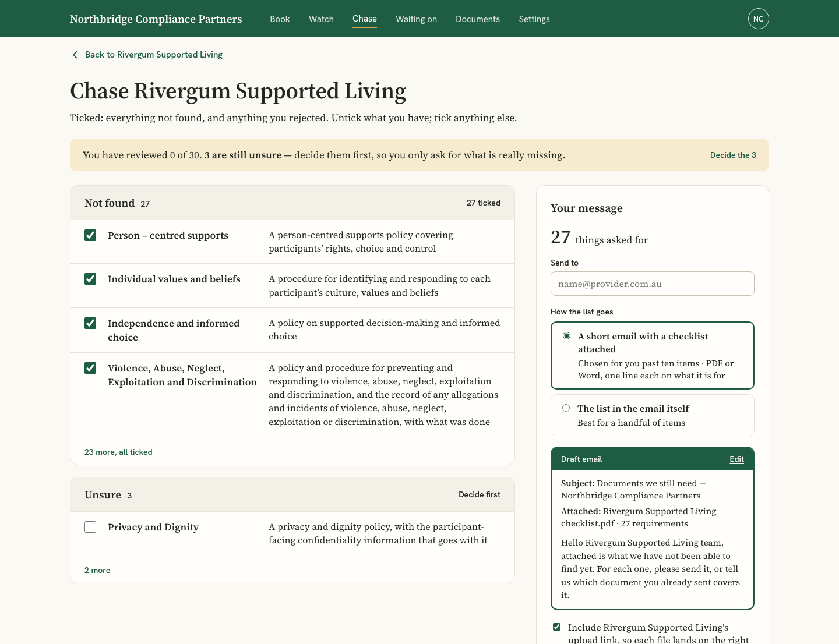Viewport: 839px width, 644px height.
Task: Edit the draft email
Action: [x=736, y=459]
